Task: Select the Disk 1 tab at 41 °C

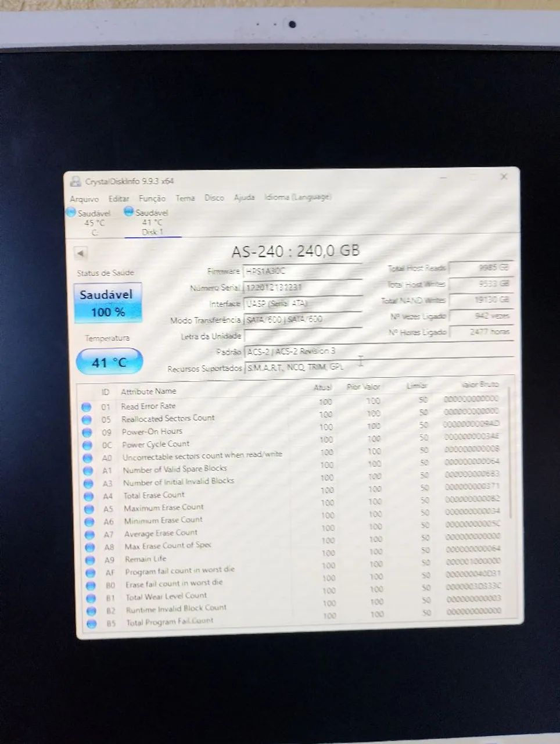Action: click(x=152, y=223)
